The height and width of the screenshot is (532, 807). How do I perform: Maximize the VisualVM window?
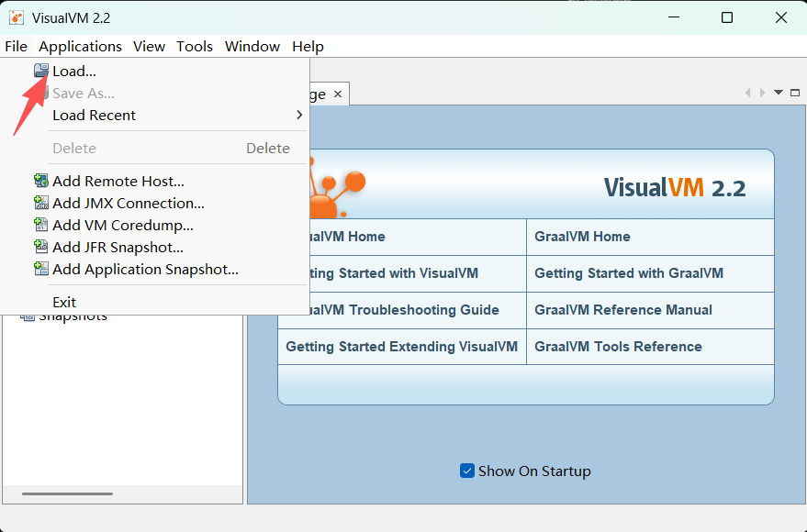click(727, 17)
